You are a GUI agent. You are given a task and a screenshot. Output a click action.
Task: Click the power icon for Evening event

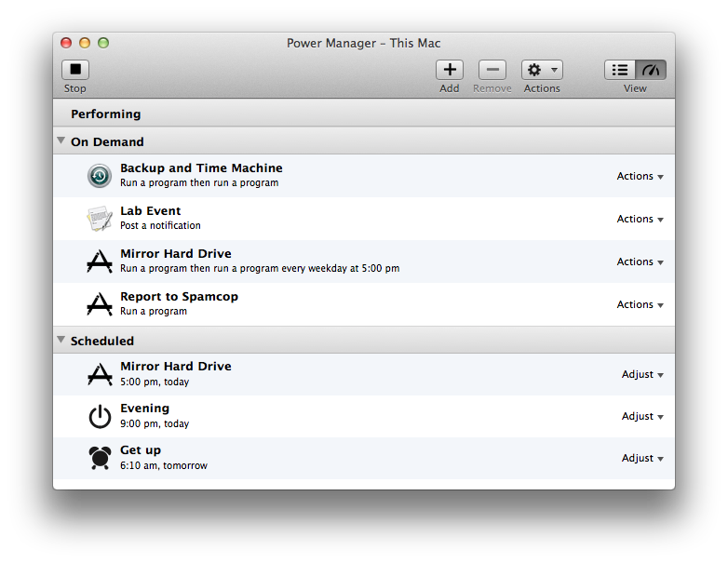click(x=100, y=416)
